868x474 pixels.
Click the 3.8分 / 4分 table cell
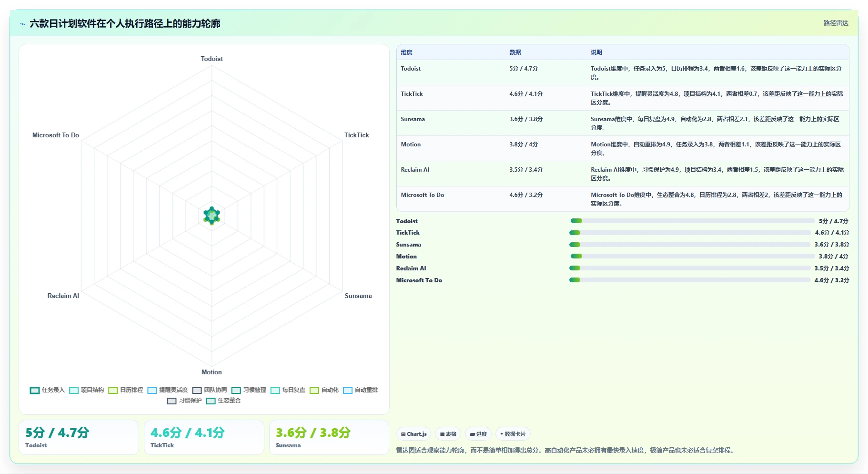(524, 144)
